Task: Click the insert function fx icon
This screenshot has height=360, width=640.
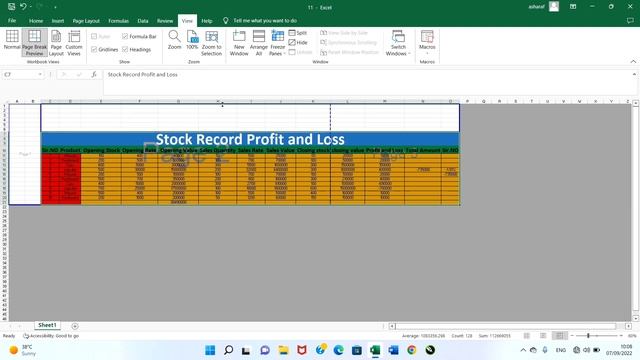Action: pos(94,74)
